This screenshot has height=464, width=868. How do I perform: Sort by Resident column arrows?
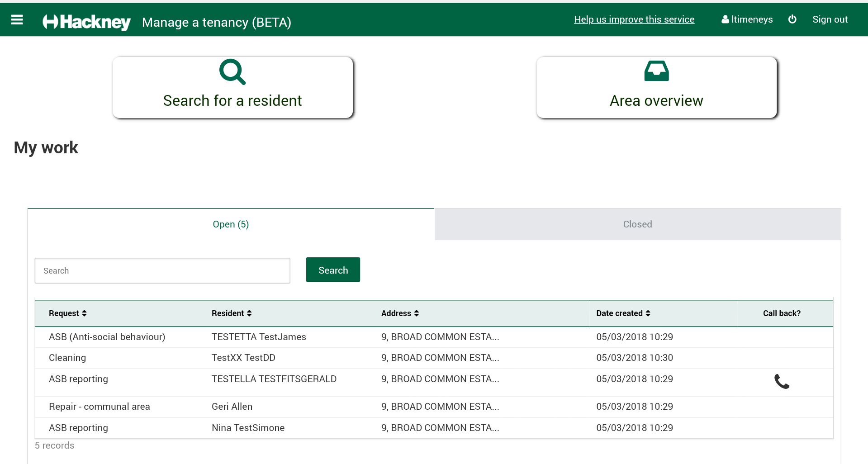[249, 313]
